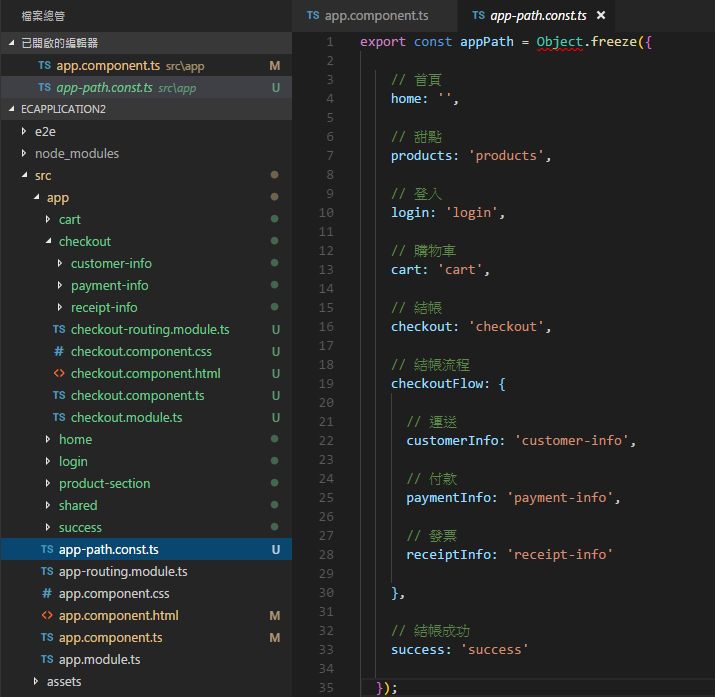Viewport: 716px width, 697px height.
Task: Click TS icon beside app.component.ts in tree
Action: point(47,637)
